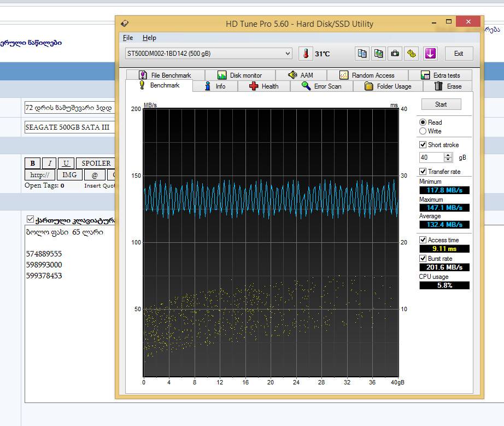504x426 pixels.
Task: Switch to the File Benchmark tab
Action: click(x=166, y=75)
